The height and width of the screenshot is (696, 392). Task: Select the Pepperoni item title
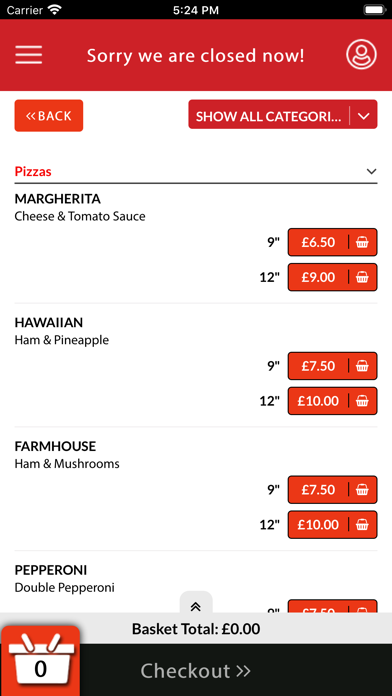pos(51,570)
